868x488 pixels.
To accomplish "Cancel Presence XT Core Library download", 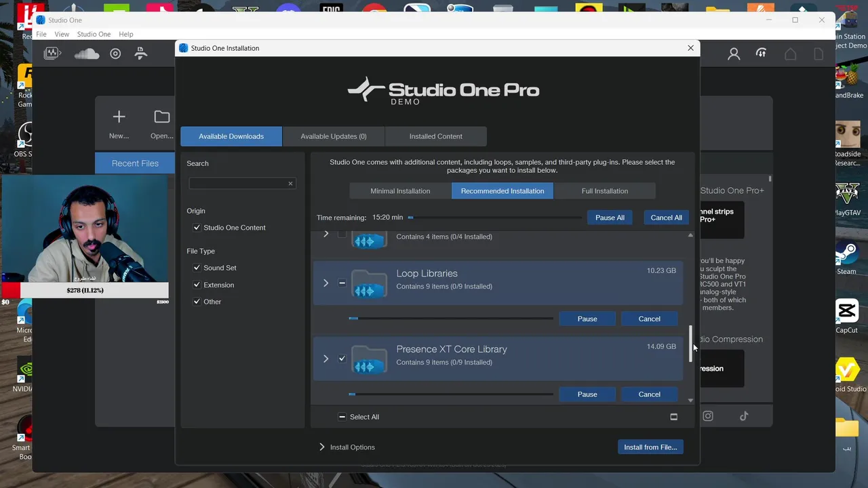I will click(649, 394).
